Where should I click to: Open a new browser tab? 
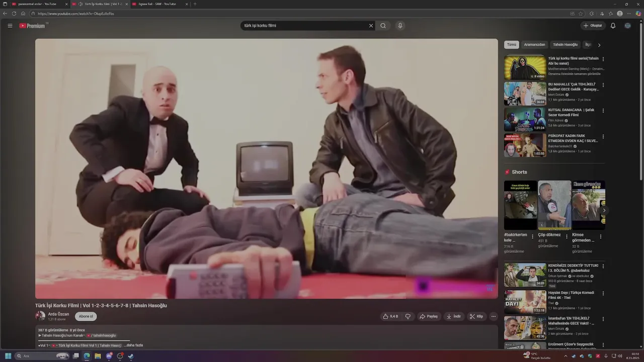(195, 4)
